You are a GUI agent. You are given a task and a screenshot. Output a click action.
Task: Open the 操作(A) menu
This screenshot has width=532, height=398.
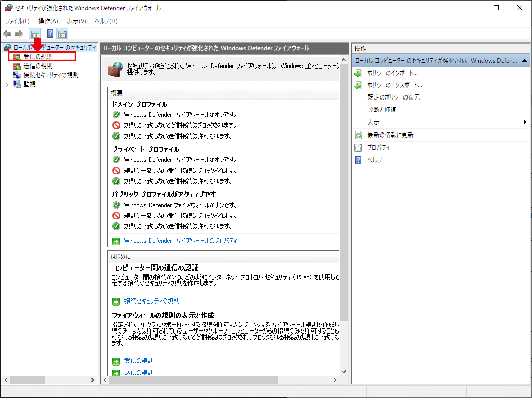coord(48,21)
